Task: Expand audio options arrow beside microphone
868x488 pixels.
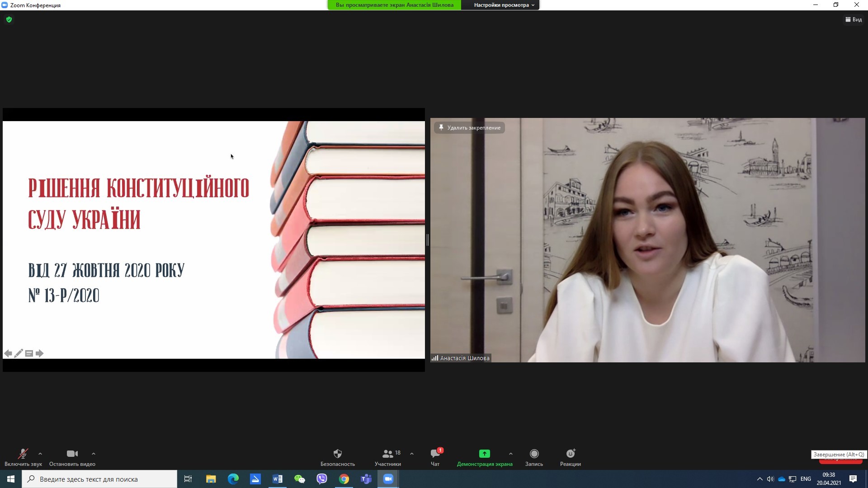Action: (x=40, y=454)
